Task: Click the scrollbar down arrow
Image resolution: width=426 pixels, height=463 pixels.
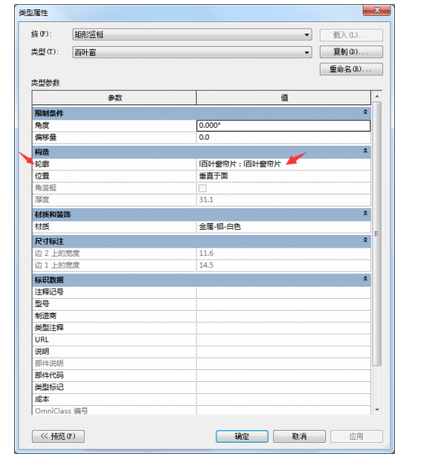Action: pos(377,410)
